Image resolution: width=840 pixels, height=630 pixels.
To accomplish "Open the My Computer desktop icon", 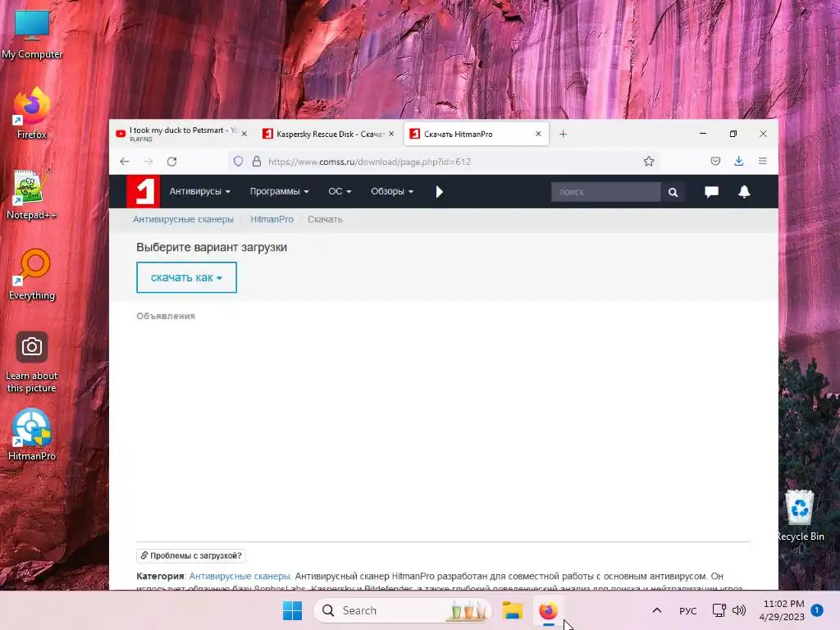I will 32,33.
